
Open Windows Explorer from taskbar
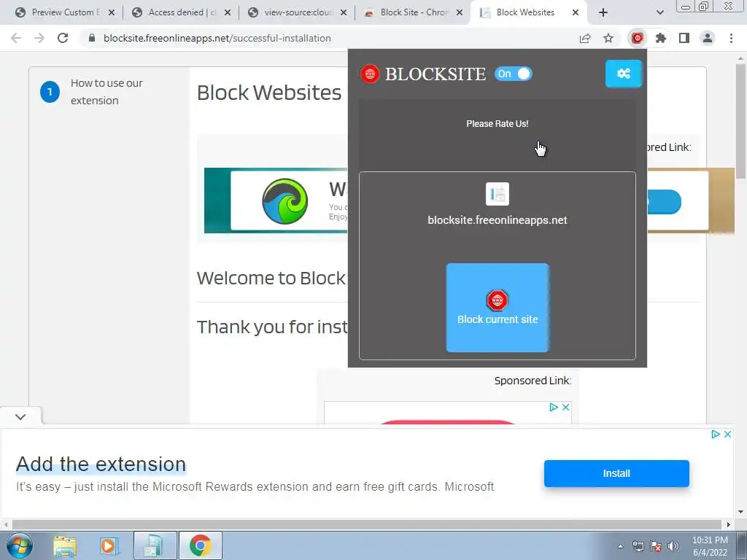pos(65,545)
